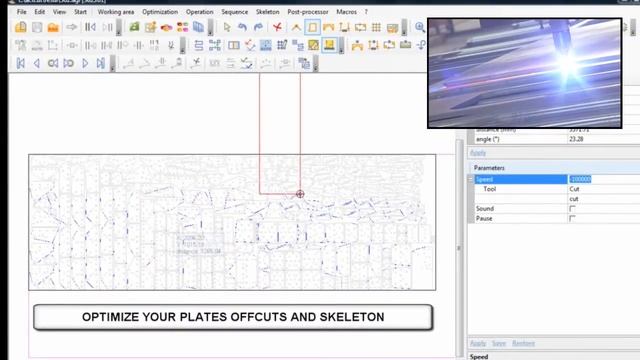The width and height of the screenshot is (640, 360).
Task: Click the red-orange disc toolbar icon
Action: click(x=166, y=27)
